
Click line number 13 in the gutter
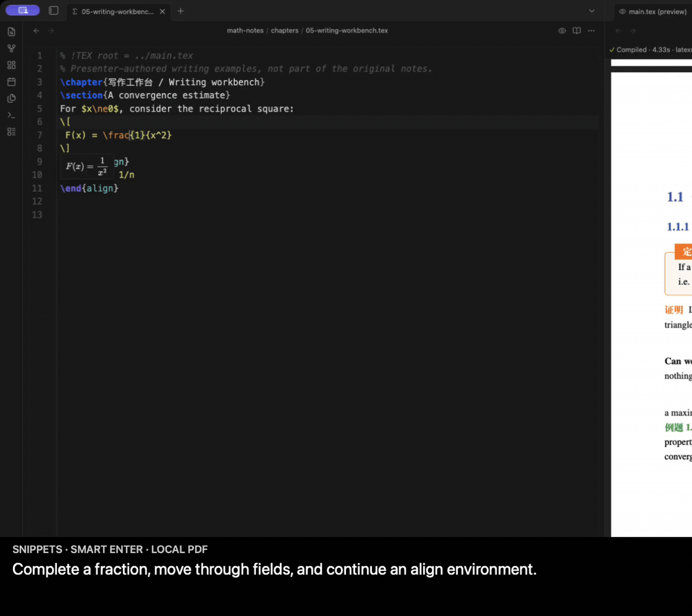pos(37,215)
